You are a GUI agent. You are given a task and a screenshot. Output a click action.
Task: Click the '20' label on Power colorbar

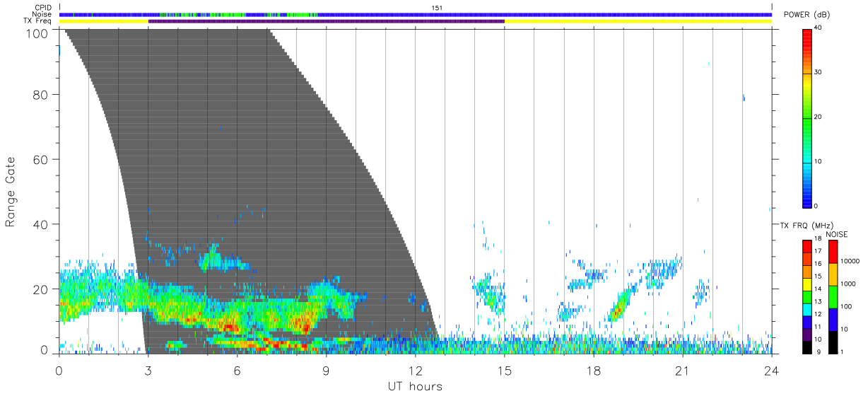[x=817, y=117]
